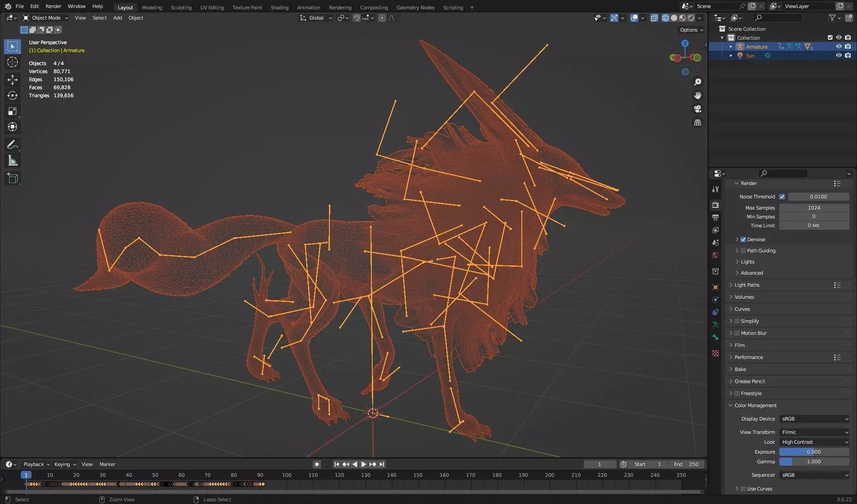This screenshot has height=504, width=857.
Task: Select the Measure tool
Action: pyautogui.click(x=12, y=161)
